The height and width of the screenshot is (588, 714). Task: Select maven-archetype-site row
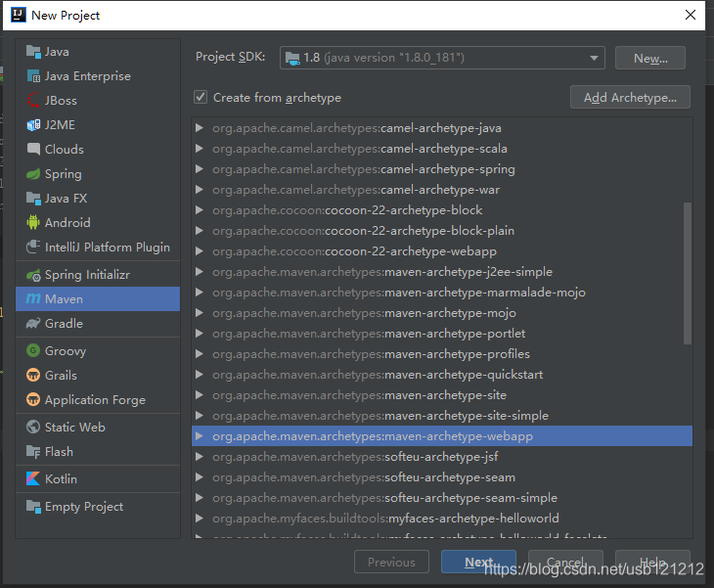442,395
